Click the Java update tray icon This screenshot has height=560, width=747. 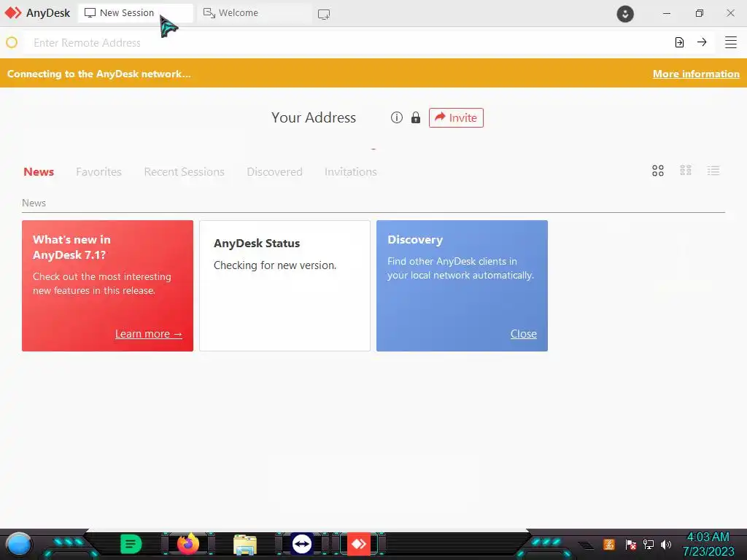[x=609, y=544]
